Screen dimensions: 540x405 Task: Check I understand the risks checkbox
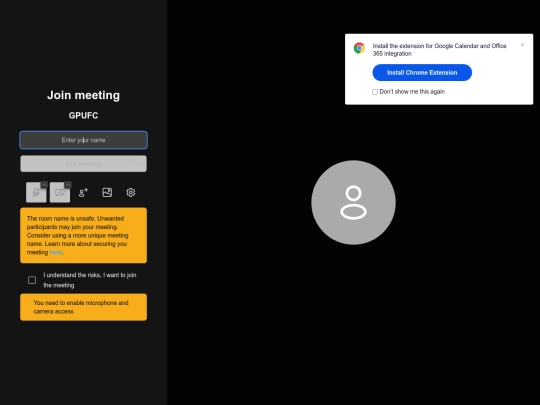(x=32, y=280)
